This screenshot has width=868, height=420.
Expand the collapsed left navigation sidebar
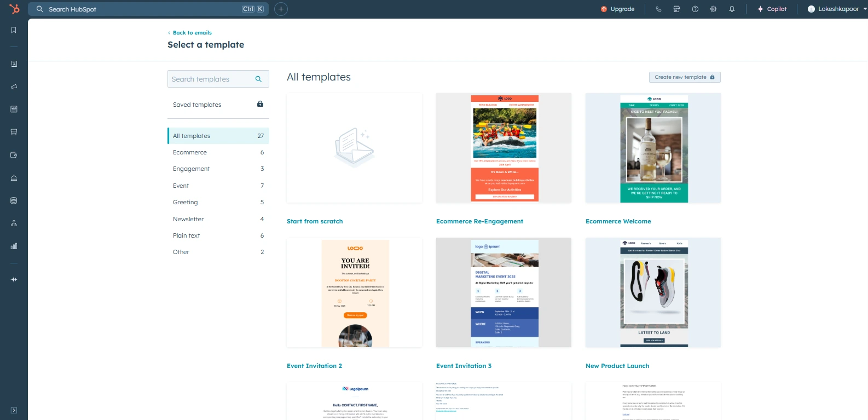(14, 410)
